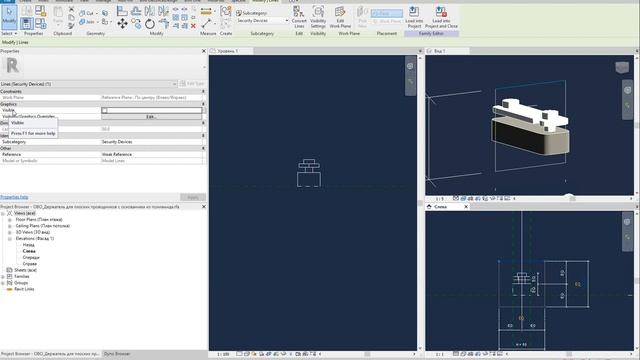This screenshot has width=640, height=360.
Task: Click the Move tool cross-arrows icon
Action: tap(122, 24)
